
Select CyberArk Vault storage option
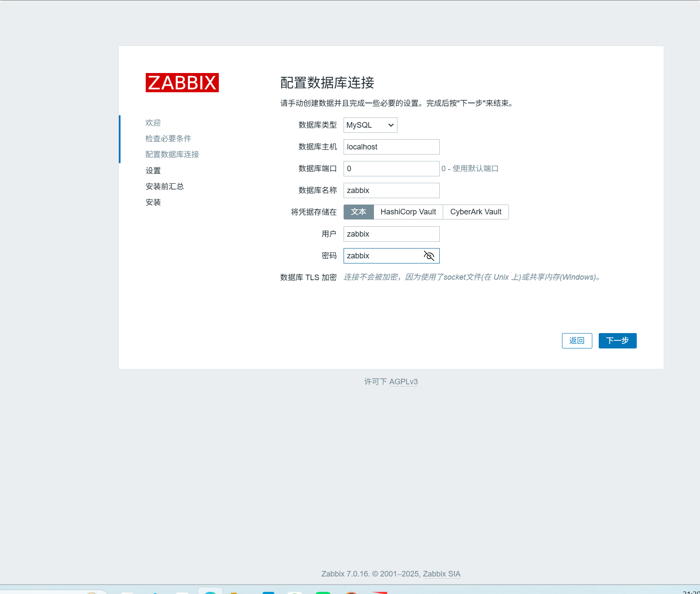(x=476, y=212)
